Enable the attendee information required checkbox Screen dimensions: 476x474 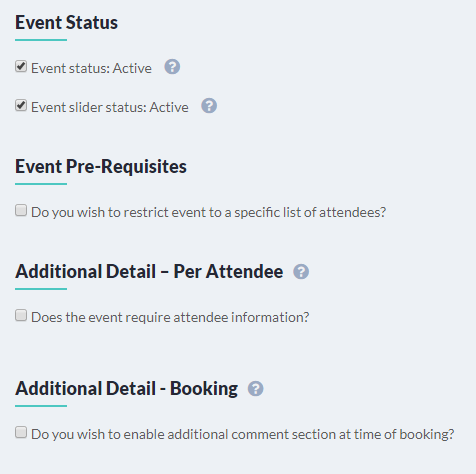click(x=21, y=315)
